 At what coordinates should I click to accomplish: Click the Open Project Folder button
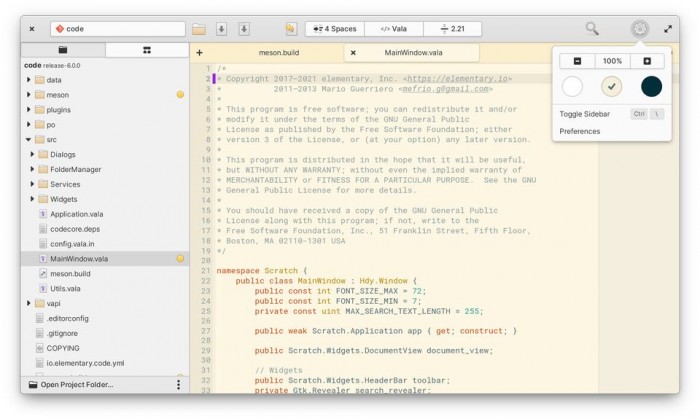pos(77,384)
